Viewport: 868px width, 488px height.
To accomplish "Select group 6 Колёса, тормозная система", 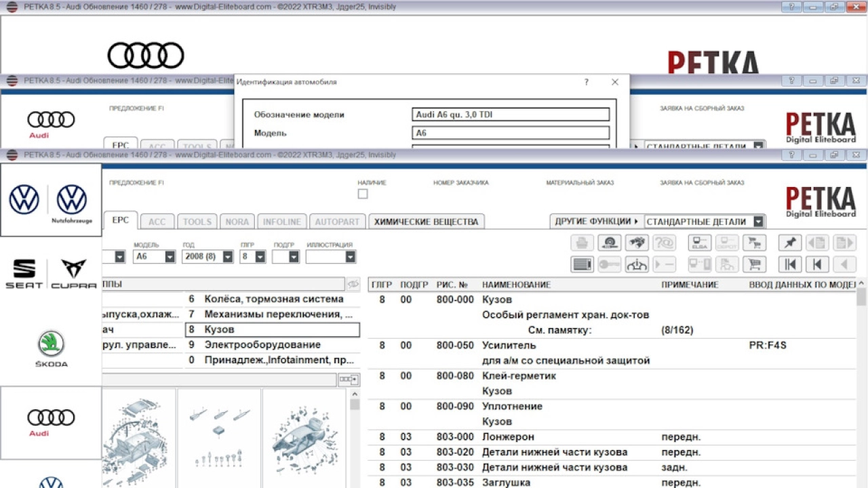I will (x=273, y=299).
